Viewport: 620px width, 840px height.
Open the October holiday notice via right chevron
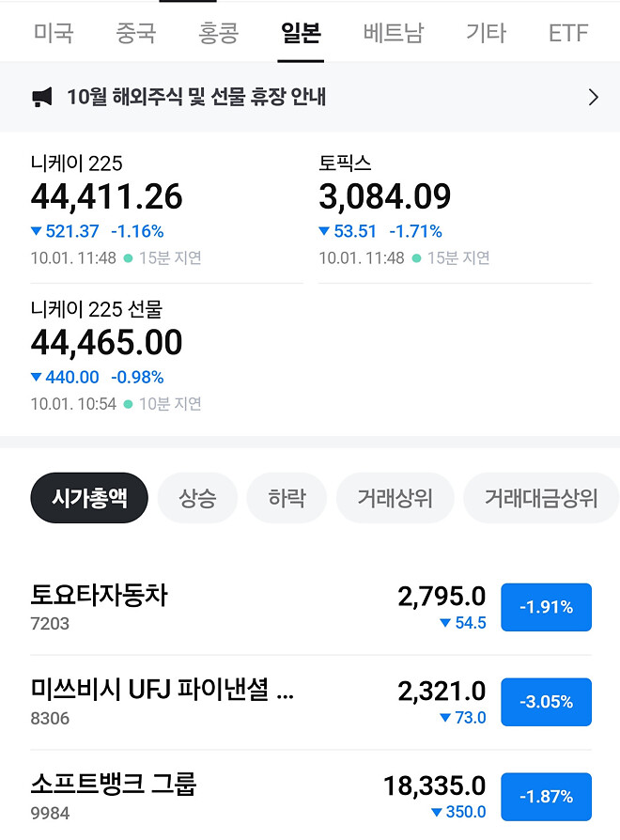[592, 97]
